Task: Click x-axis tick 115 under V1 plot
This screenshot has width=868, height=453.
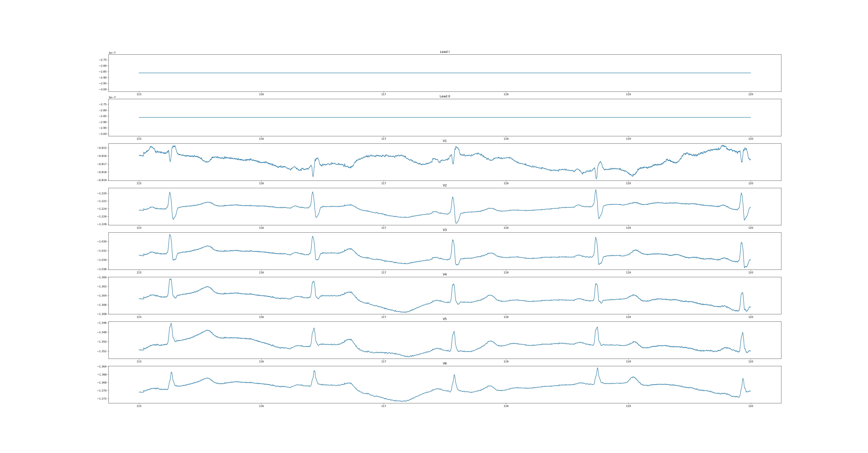Action: click(139, 183)
